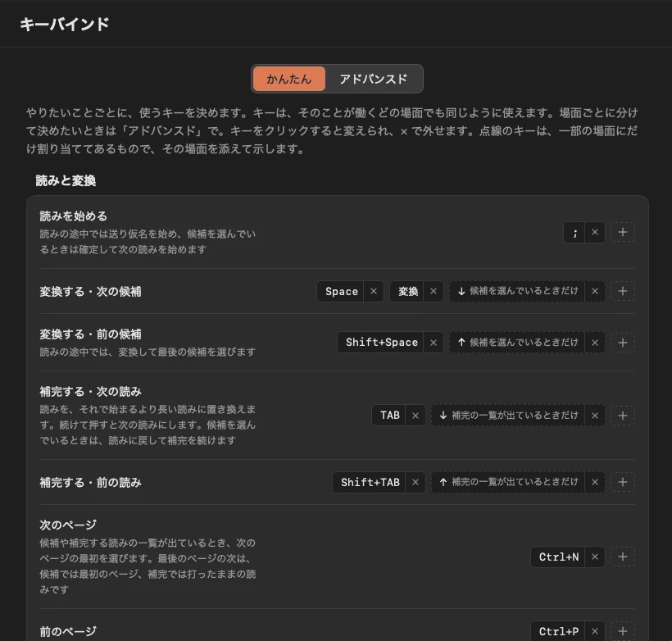Click the 補完する・次の読み row title
Image resolution: width=672 pixels, height=641 pixels.
pos(90,392)
